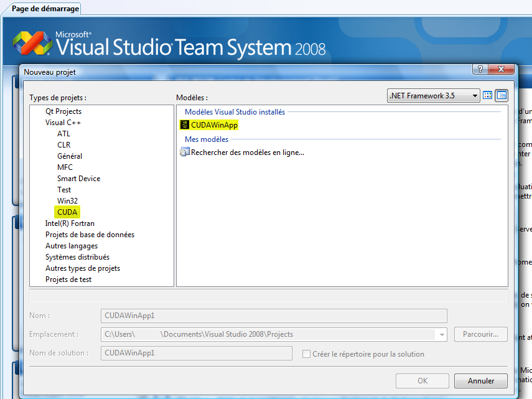Select the CUDA project type

click(67, 212)
